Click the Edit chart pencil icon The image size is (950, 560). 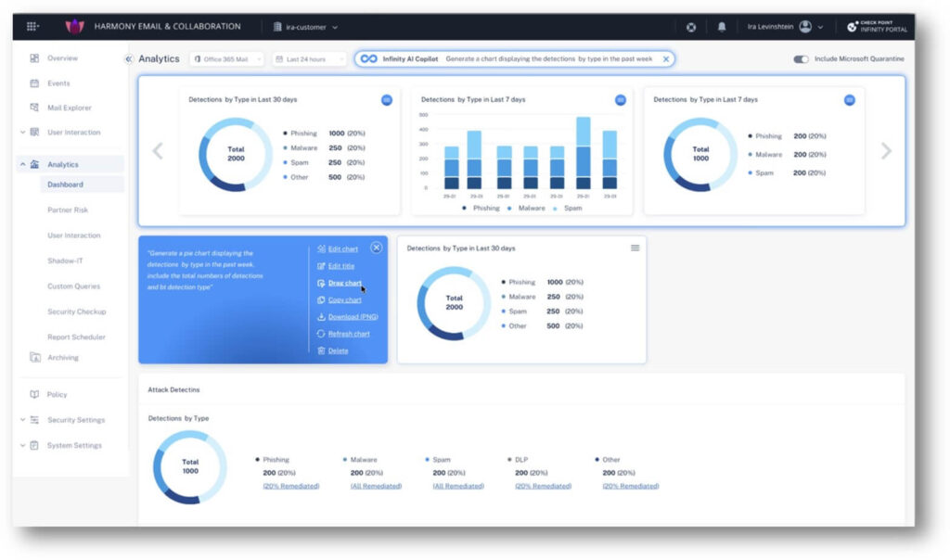click(321, 248)
